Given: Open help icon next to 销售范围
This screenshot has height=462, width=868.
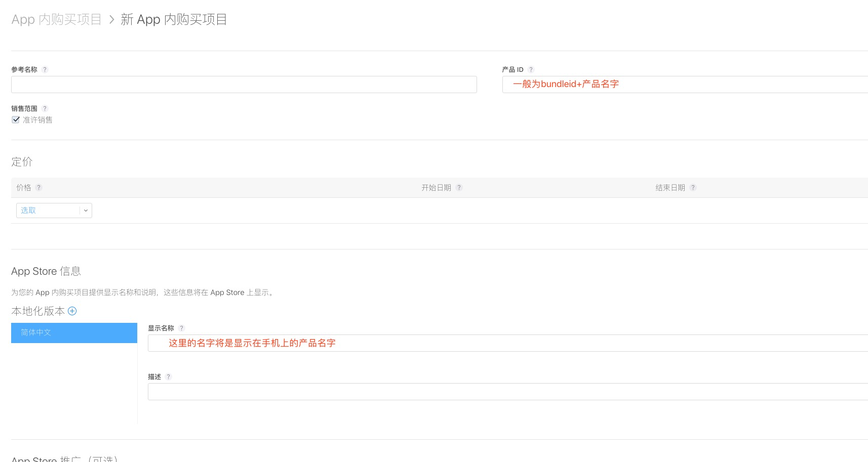Looking at the screenshot, I should pyautogui.click(x=45, y=108).
